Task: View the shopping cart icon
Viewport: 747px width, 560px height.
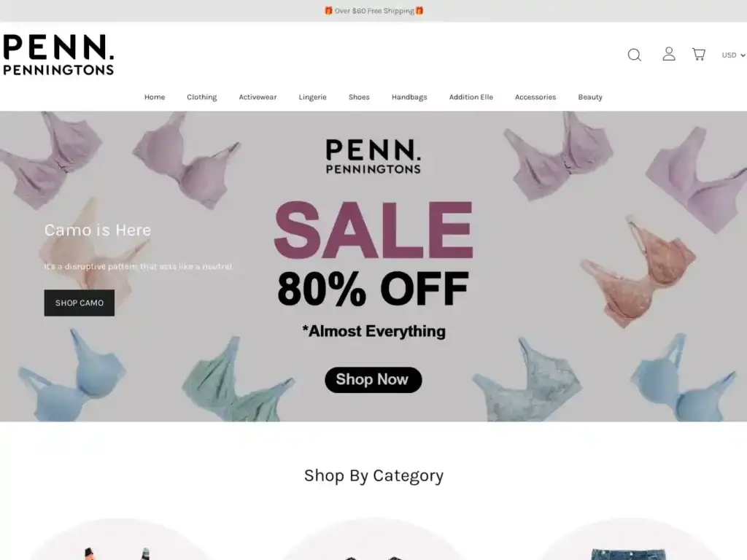Action: (698, 54)
